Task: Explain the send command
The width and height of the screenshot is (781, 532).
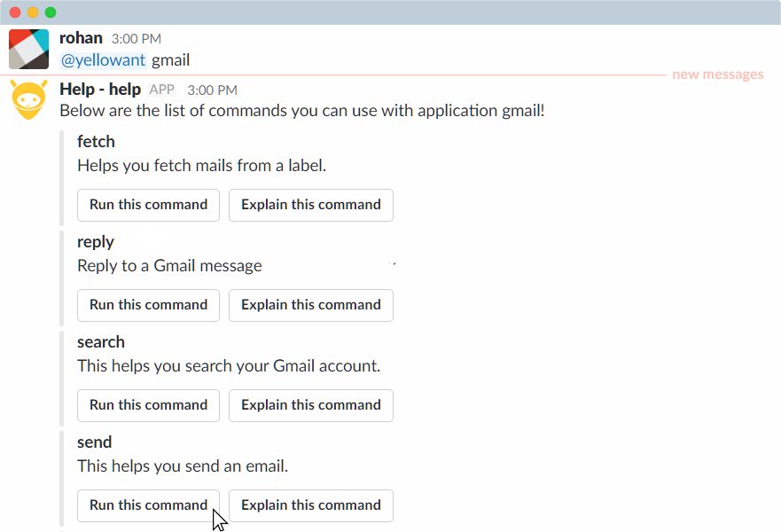Action: [311, 505]
